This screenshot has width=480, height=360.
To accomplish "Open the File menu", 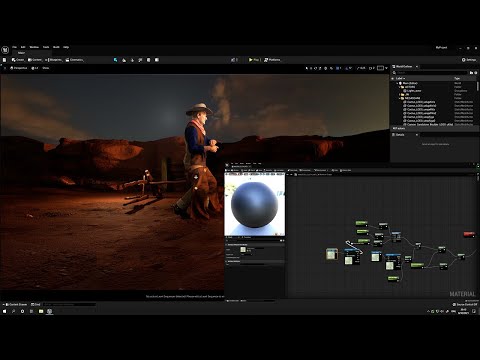I will click(x=14, y=47).
